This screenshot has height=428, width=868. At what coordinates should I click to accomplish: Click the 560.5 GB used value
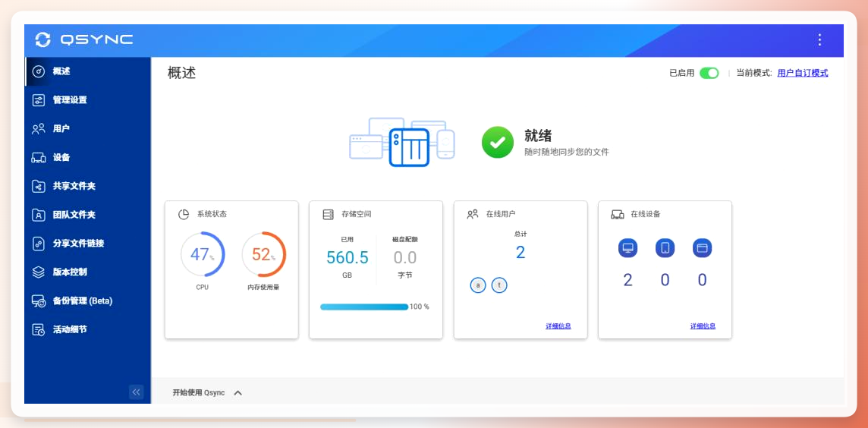point(347,258)
